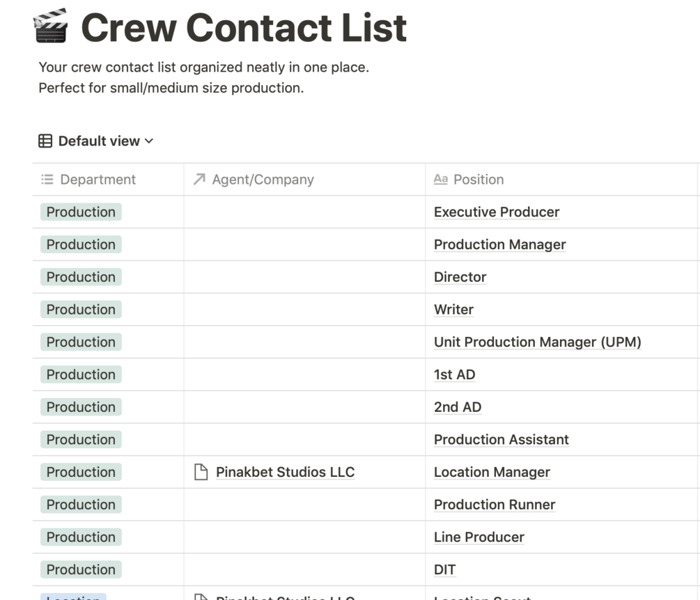The width and height of the screenshot is (700, 600).
Task: Open the Executive Producer entry
Action: tap(496, 212)
